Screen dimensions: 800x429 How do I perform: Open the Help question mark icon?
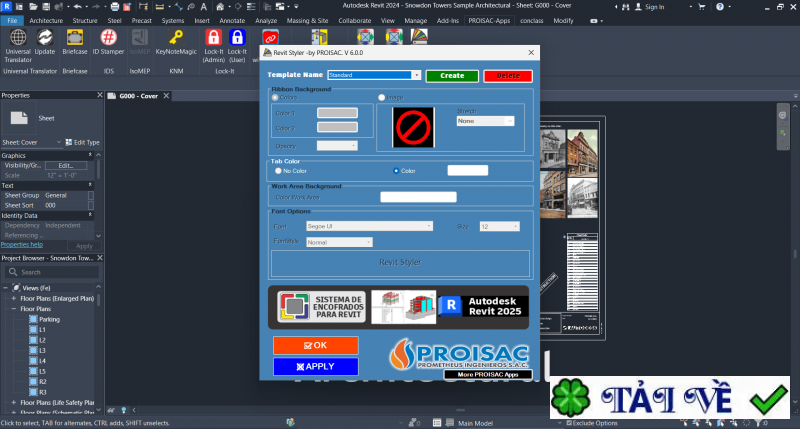point(720,7)
